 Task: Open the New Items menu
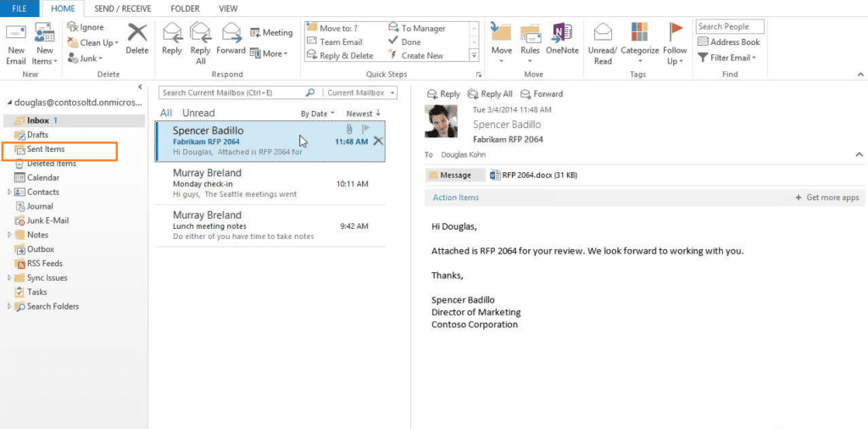45,44
